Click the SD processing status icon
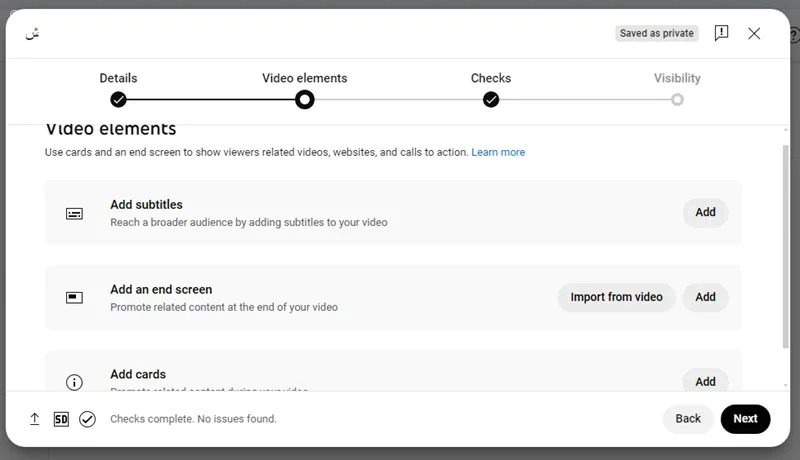Screen dimensions: 800x460 [61, 419]
